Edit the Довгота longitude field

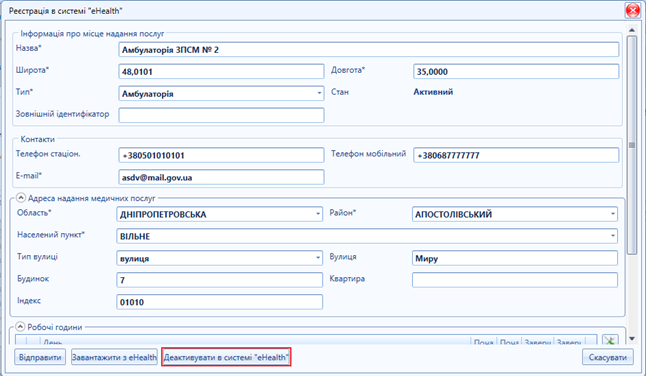[x=516, y=72]
